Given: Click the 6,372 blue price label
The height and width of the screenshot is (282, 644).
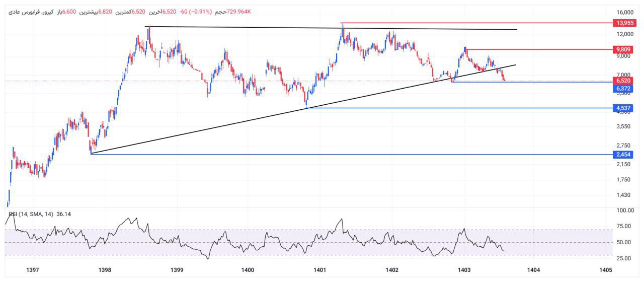Looking at the screenshot, I should point(623,89).
